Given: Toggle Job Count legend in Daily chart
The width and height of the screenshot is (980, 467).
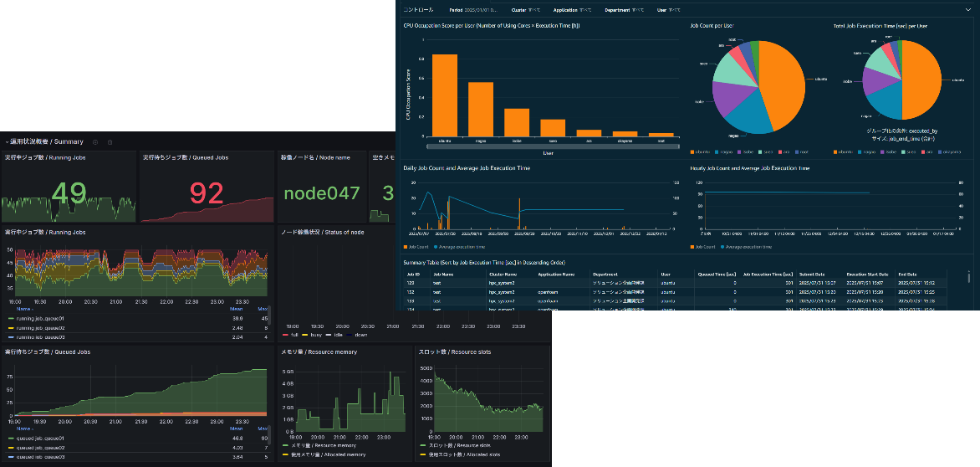Looking at the screenshot, I should pyautogui.click(x=419, y=247).
